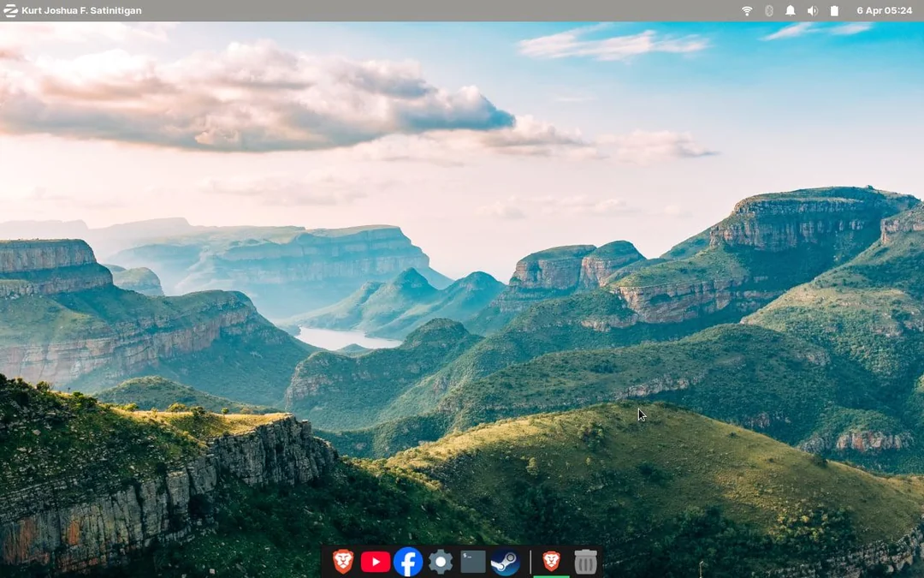Open the Trash from the dock

pos(585,561)
